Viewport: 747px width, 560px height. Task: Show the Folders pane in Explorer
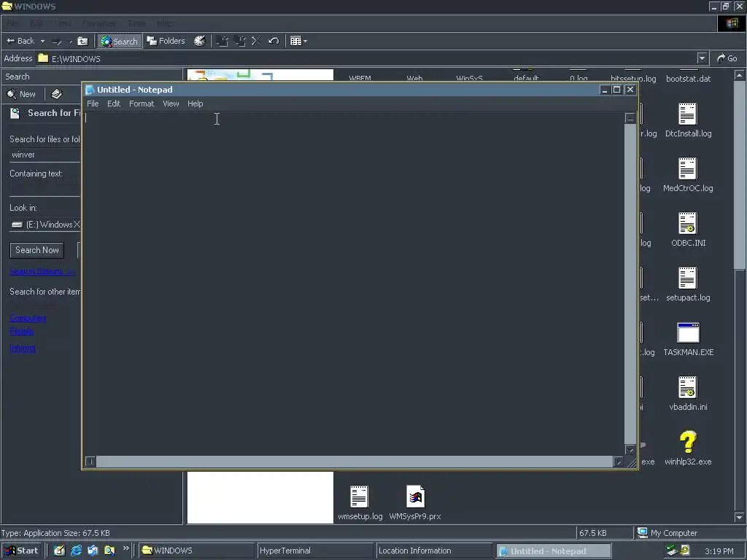[x=166, y=41]
